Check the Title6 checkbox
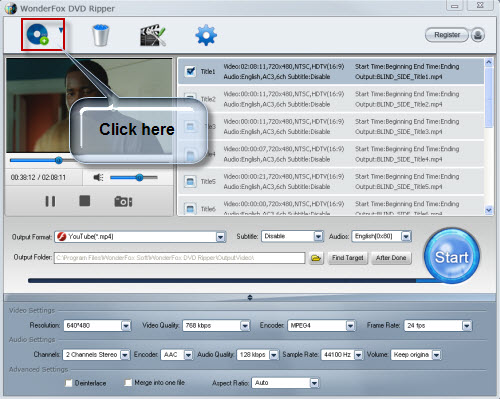The height and width of the screenshot is (399, 500). (x=190, y=209)
